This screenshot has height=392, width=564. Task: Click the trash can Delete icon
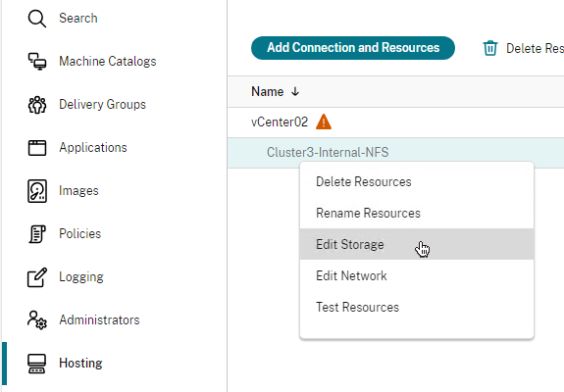point(489,48)
